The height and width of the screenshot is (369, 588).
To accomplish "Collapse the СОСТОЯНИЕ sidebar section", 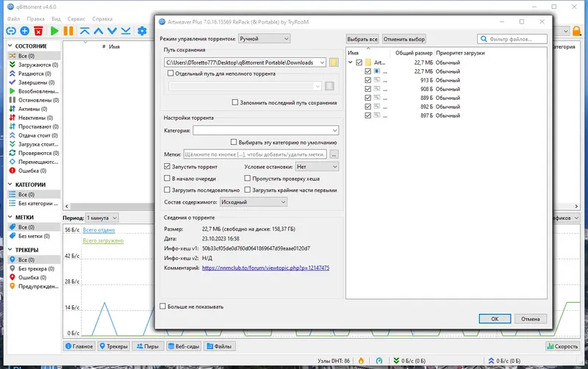I will (x=10, y=46).
